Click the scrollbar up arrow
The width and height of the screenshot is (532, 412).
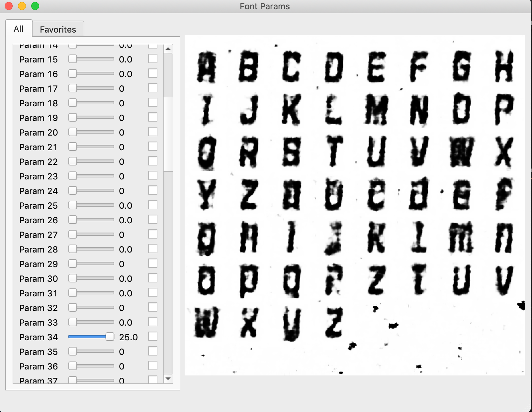coord(168,48)
